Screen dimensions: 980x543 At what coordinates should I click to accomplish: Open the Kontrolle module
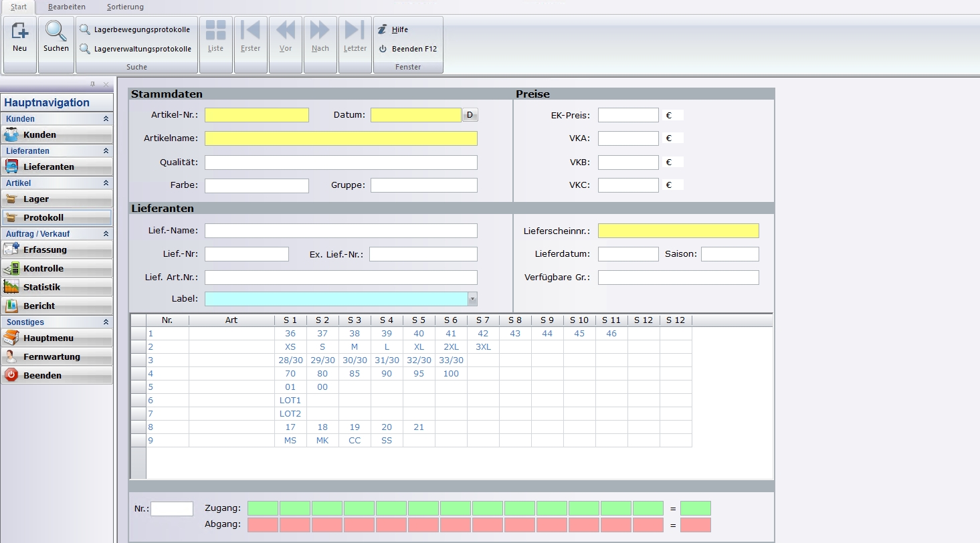(x=57, y=268)
